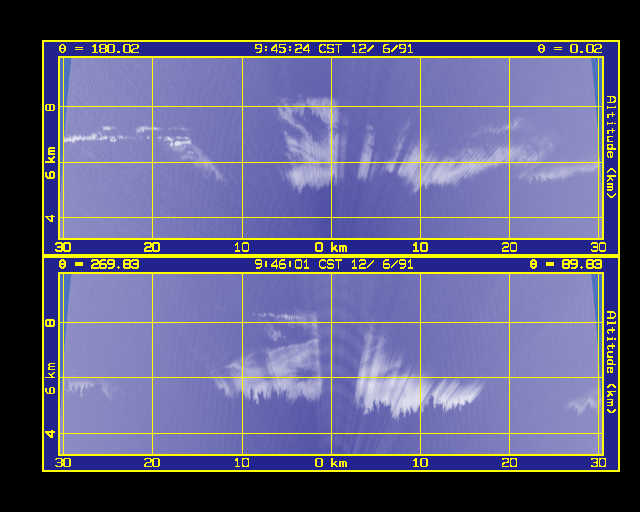Click the 8 altitude tick in the 9:46:01 panel
The image size is (640, 512).
tap(51, 323)
